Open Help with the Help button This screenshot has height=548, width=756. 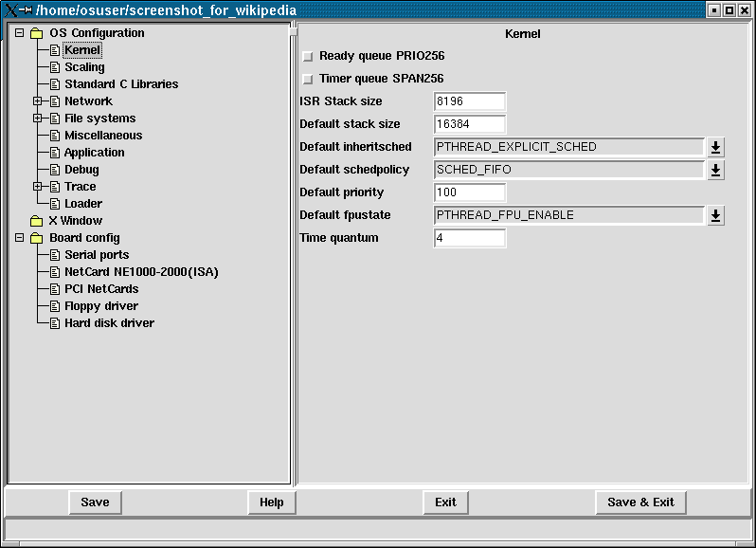[272, 502]
